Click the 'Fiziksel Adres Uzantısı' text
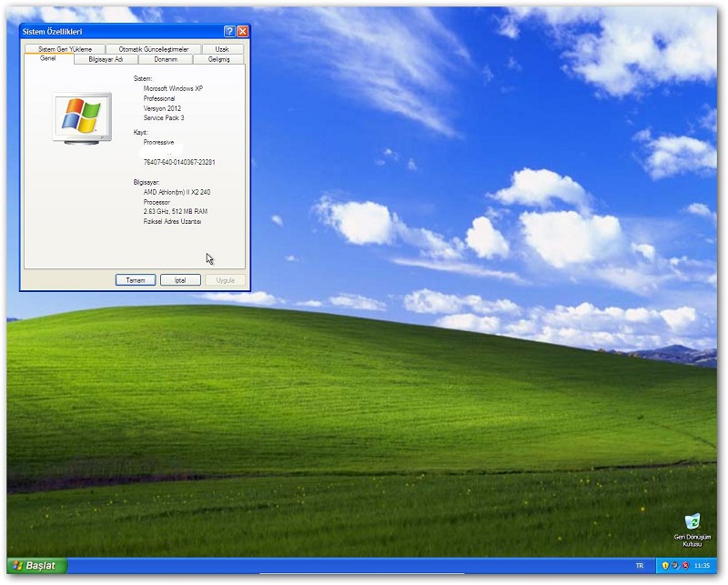Image resolution: width=728 pixels, height=585 pixels. 172,221
